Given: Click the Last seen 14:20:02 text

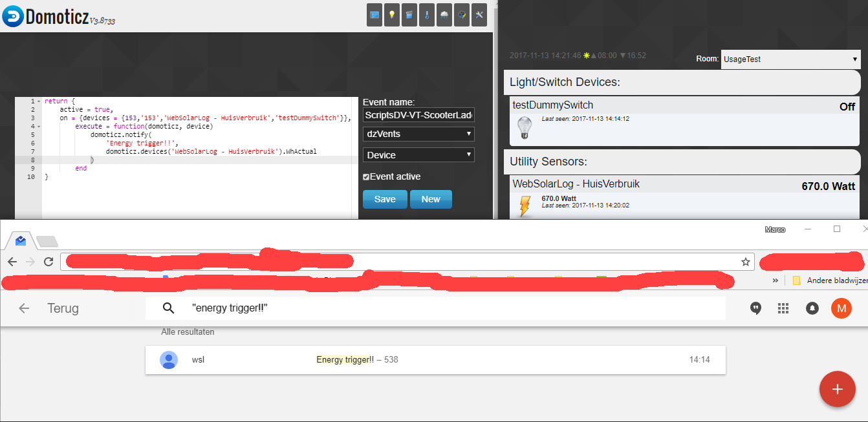Looking at the screenshot, I should [x=585, y=206].
